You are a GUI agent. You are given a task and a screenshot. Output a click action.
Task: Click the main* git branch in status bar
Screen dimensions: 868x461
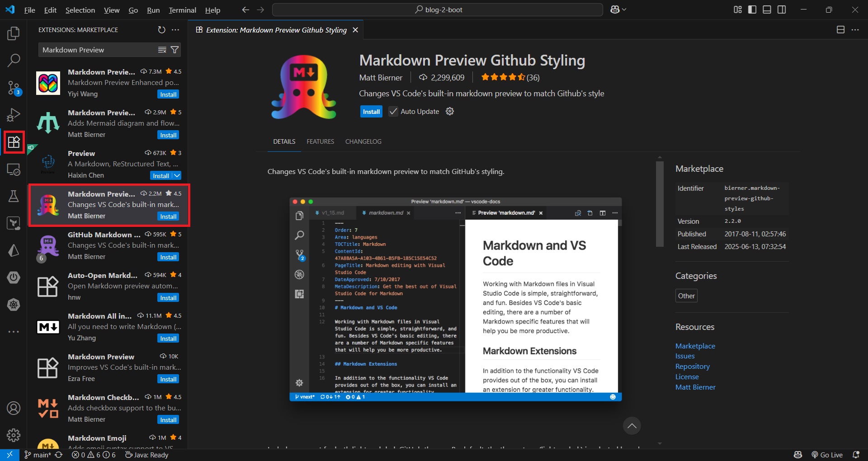point(37,455)
